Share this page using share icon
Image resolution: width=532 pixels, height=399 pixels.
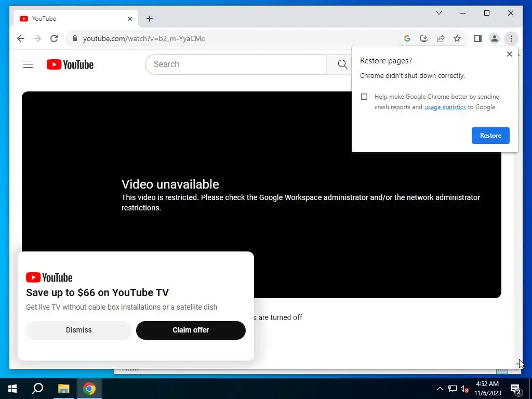coord(441,38)
